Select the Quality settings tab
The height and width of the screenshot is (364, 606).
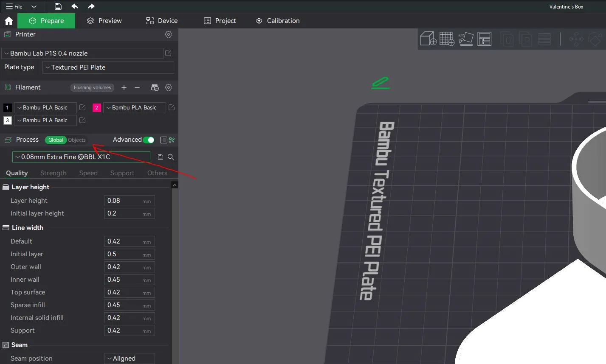point(17,173)
